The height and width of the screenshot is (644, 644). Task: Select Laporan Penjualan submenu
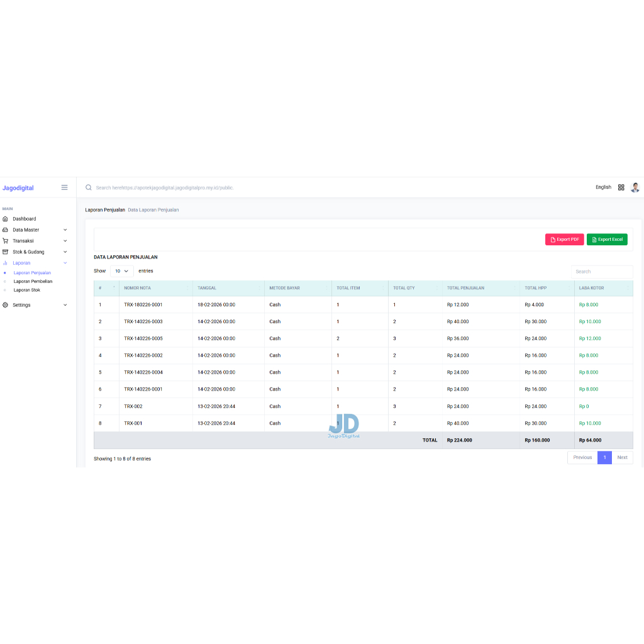32,273
